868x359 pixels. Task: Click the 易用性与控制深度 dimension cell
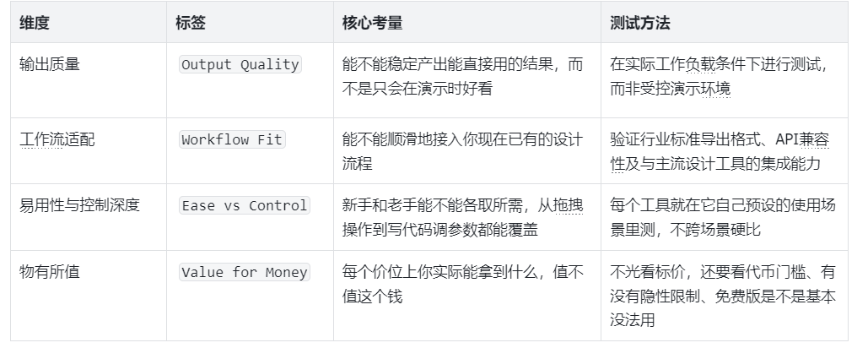[80, 205]
